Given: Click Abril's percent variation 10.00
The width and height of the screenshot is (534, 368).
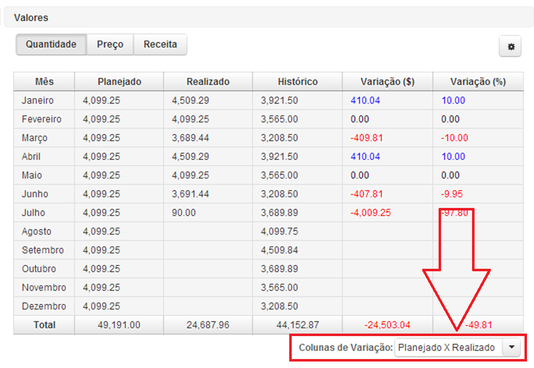Looking at the screenshot, I should click(453, 157).
